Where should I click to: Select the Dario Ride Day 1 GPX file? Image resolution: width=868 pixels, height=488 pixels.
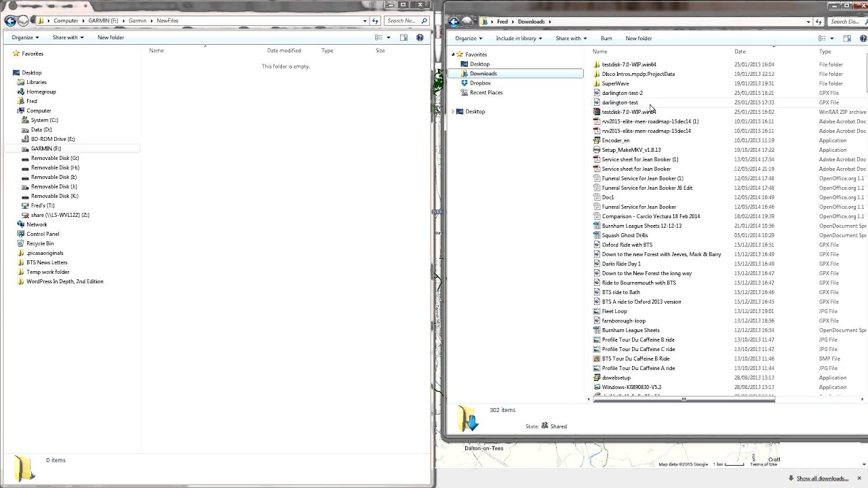point(620,264)
